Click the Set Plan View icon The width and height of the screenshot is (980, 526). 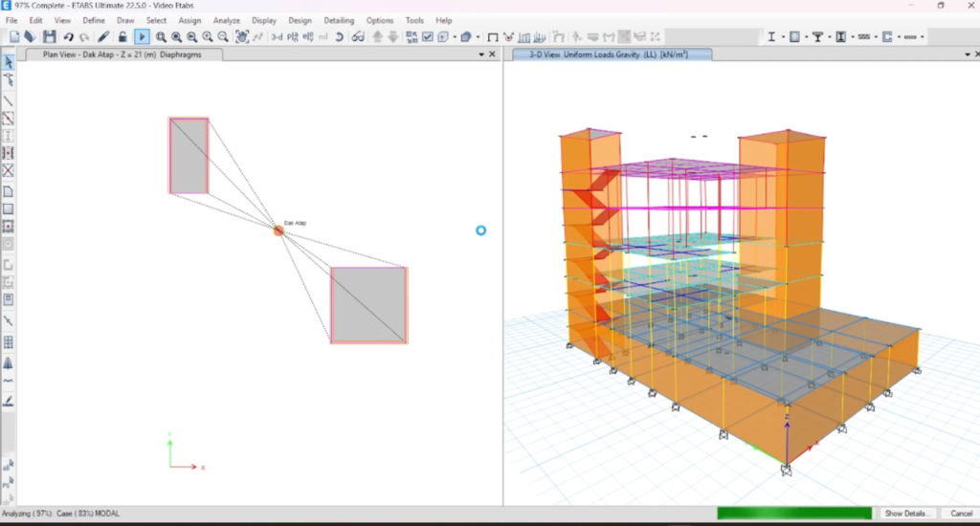click(x=293, y=37)
